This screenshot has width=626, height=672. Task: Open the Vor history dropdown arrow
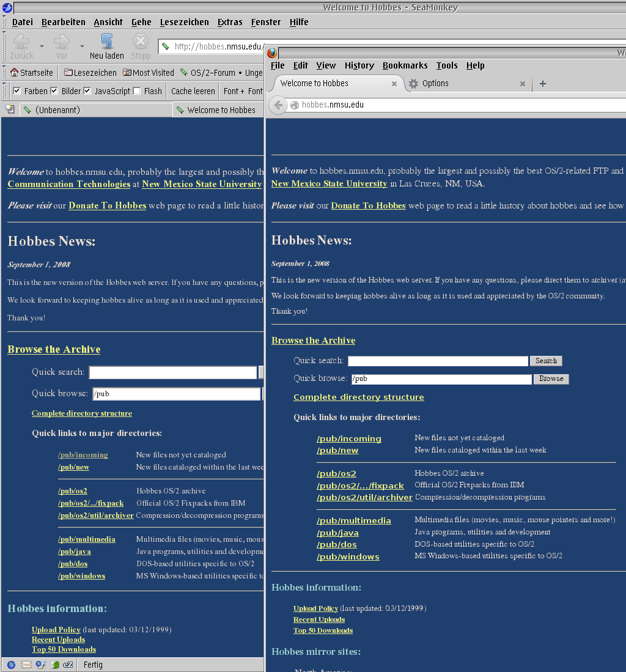coord(82,46)
